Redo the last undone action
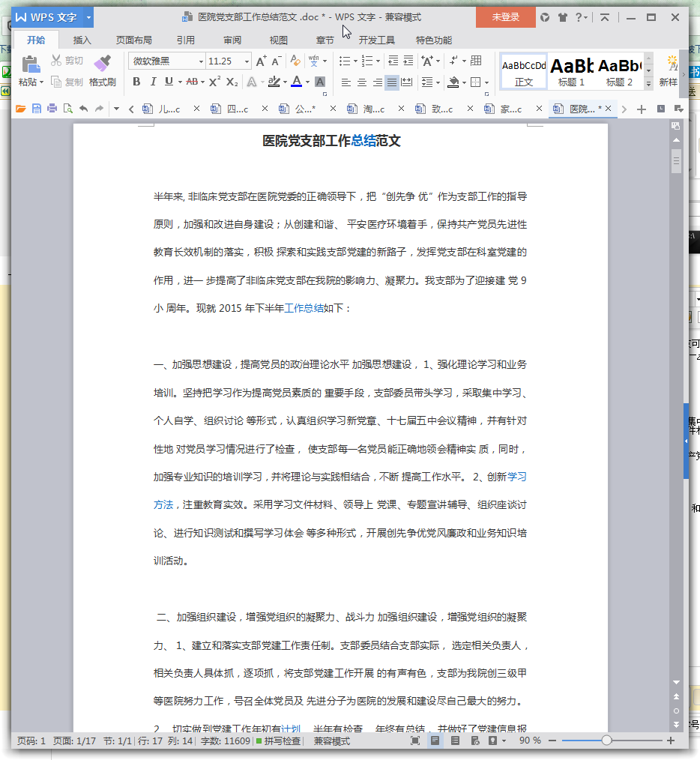 tap(100, 109)
